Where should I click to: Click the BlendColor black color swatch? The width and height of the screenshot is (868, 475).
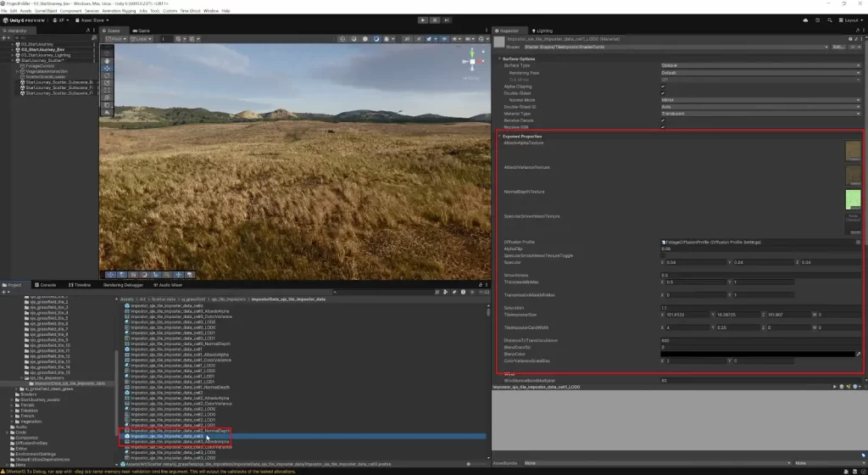(x=757, y=354)
